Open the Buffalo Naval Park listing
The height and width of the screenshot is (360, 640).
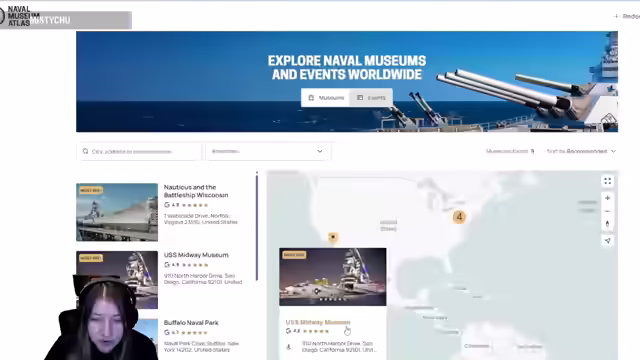click(x=191, y=322)
